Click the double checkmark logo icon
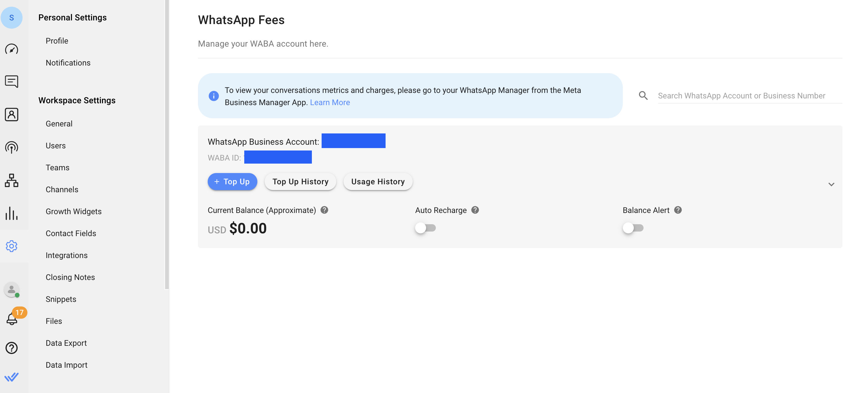 coord(12,377)
